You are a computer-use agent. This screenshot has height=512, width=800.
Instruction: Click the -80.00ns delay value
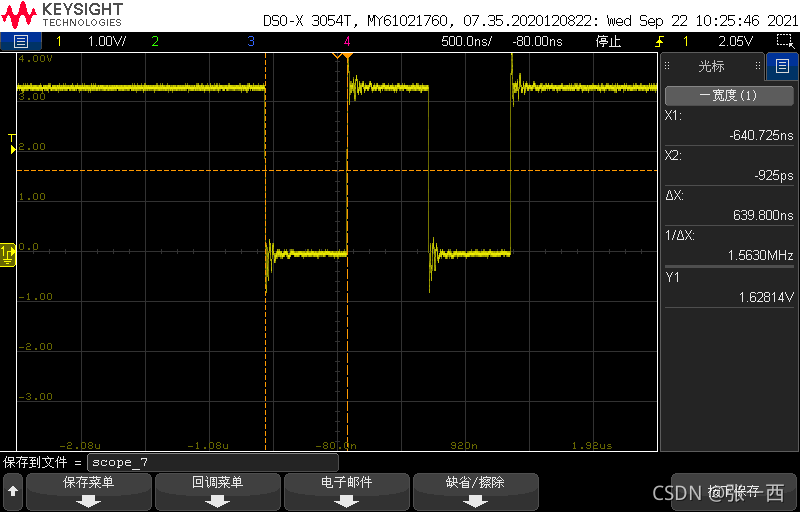[x=537, y=41]
